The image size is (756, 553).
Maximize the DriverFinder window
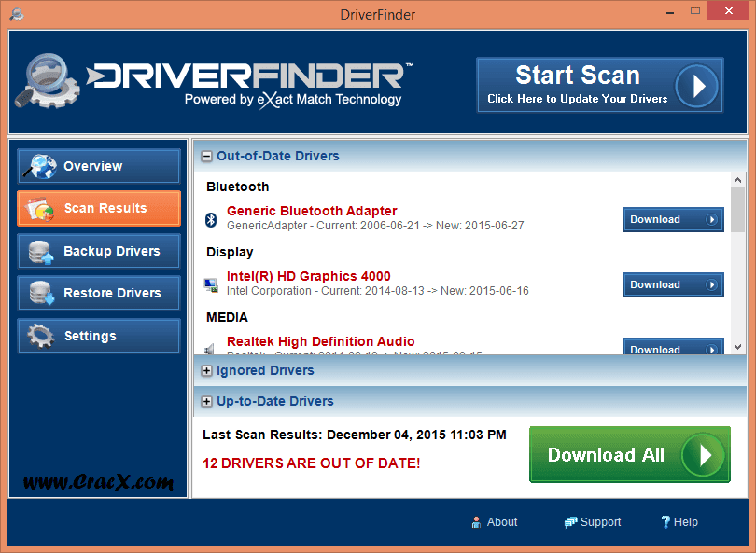pyautogui.click(x=694, y=11)
